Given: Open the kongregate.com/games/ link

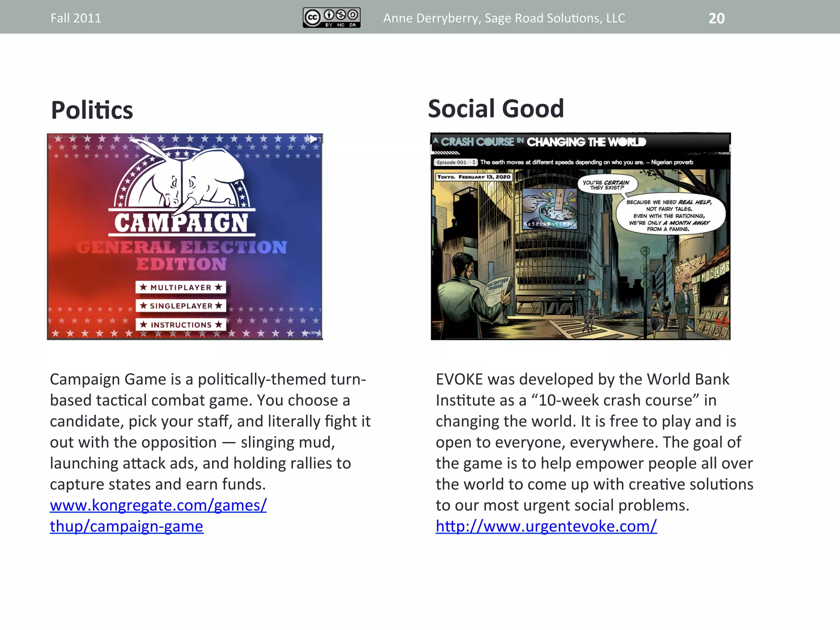Looking at the screenshot, I should point(158,505).
